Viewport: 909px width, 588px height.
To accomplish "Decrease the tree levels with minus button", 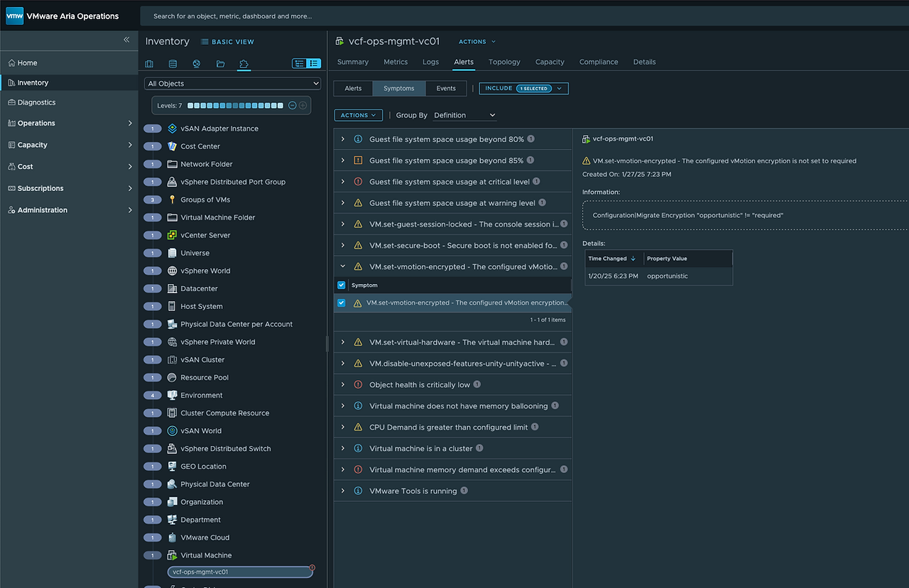I will click(292, 106).
